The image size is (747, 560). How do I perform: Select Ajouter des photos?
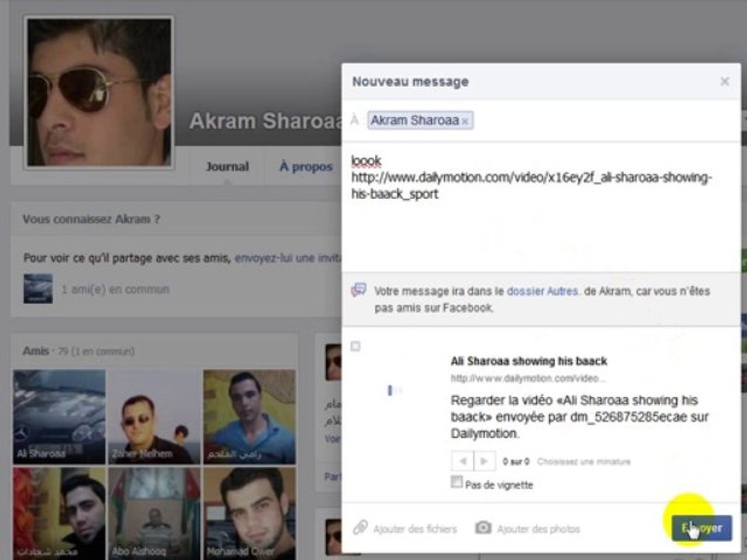tap(538, 529)
